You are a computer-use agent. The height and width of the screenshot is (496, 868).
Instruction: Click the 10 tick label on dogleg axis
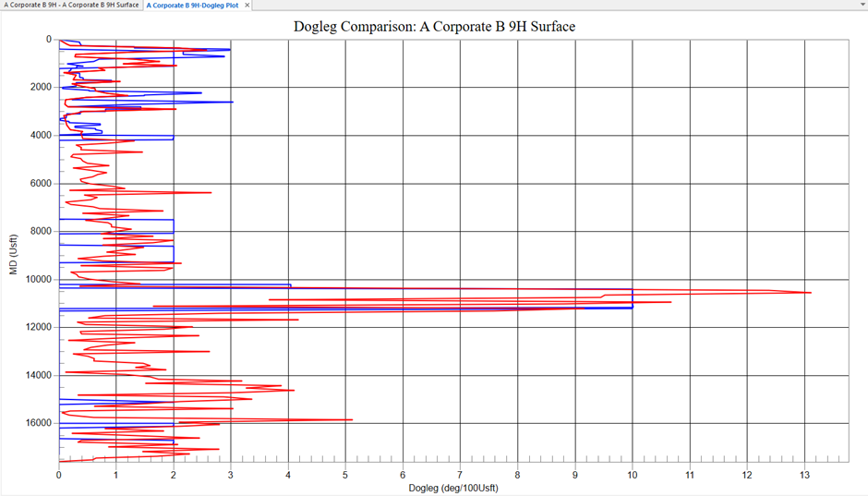(633, 475)
